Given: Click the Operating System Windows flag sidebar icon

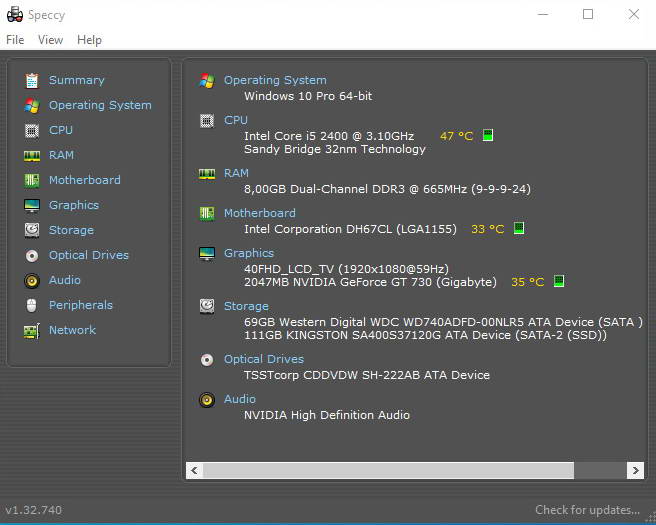Looking at the screenshot, I should [x=32, y=105].
